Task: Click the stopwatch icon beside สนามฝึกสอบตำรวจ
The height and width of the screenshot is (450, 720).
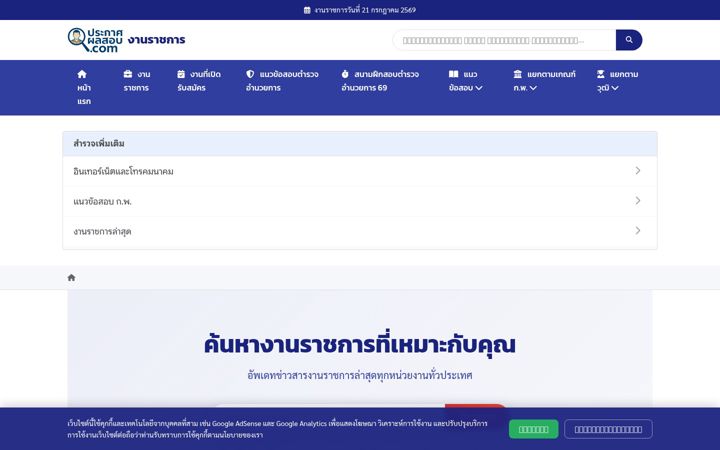Action: pos(345,74)
